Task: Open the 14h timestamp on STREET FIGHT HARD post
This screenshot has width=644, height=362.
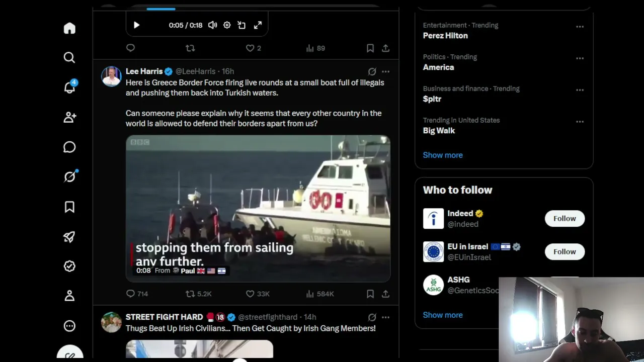Action: tap(310, 317)
